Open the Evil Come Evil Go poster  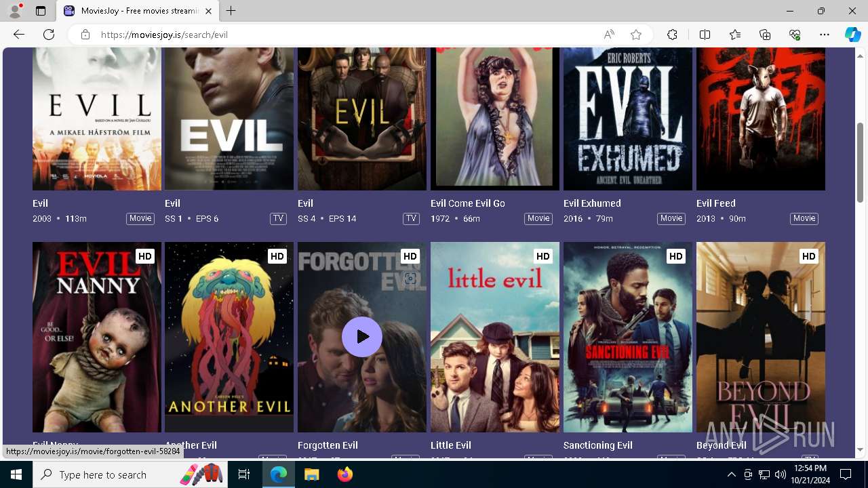tap(495, 119)
